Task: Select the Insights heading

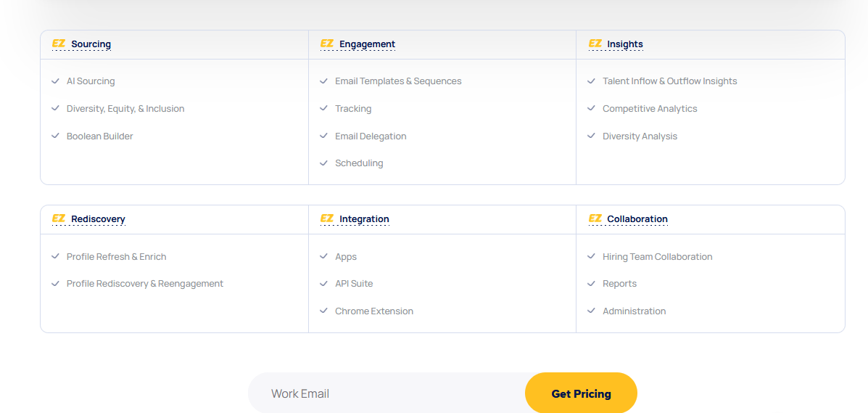Action: coord(625,44)
